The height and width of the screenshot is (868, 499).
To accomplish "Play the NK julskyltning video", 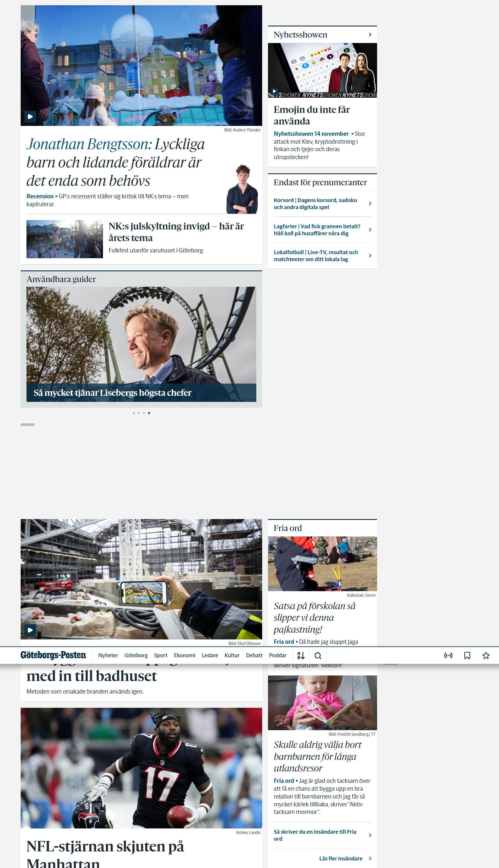I will 30,116.
